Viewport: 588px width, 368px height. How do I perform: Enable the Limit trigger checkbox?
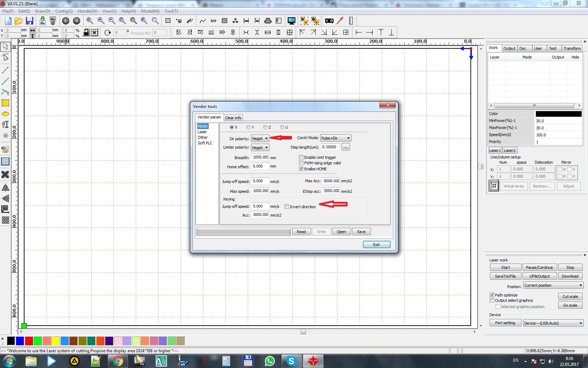click(301, 157)
